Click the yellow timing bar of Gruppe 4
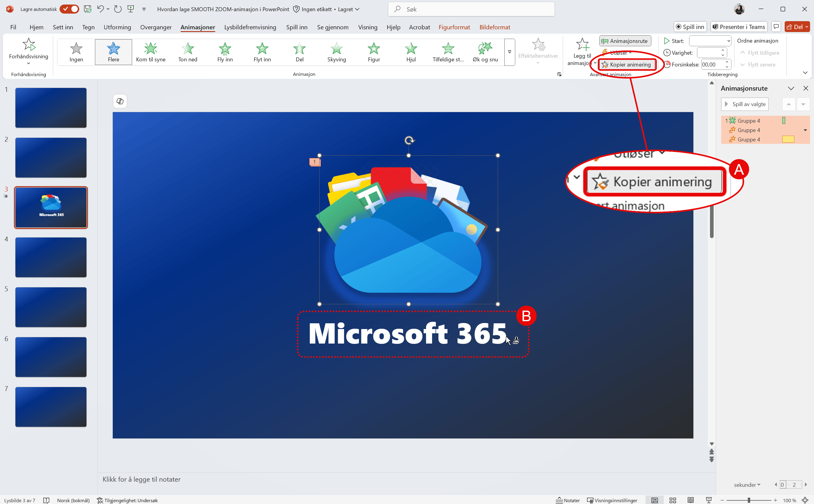Image resolution: width=814 pixels, height=504 pixels. 788,139
